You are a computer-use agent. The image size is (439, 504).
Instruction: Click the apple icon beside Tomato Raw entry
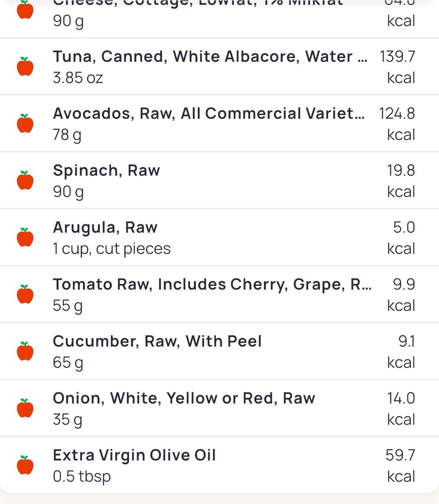[x=25, y=294]
